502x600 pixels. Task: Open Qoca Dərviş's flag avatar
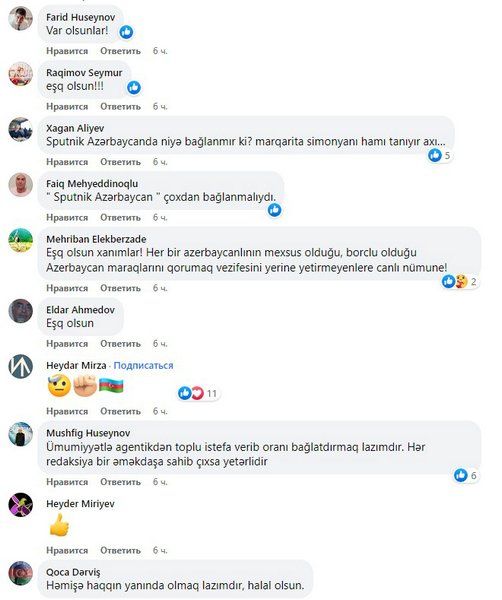tap(21, 573)
